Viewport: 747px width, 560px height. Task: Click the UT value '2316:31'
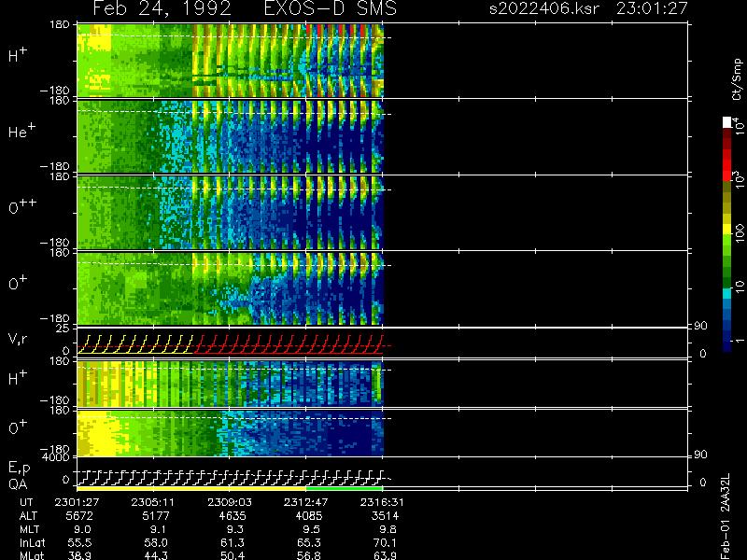pos(382,502)
